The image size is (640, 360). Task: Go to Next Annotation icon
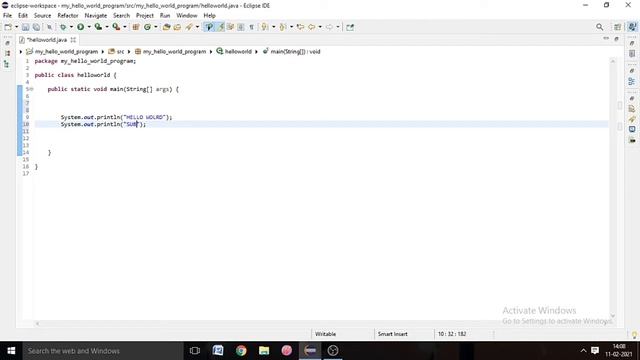pos(265,27)
